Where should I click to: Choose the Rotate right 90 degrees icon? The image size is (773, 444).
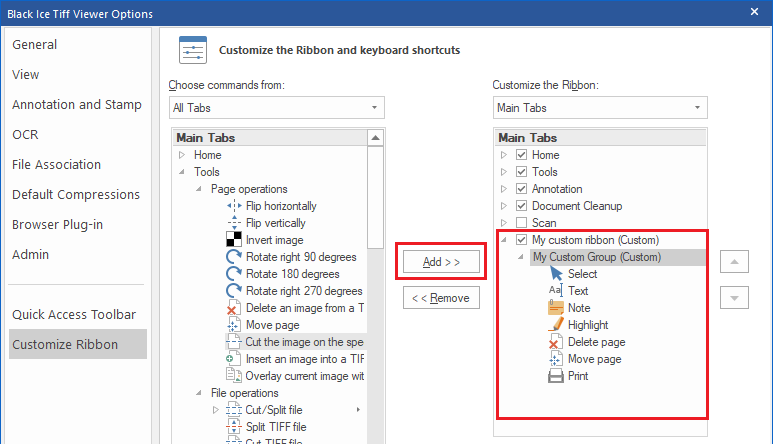pyautogui.click(x=234, y=257)
